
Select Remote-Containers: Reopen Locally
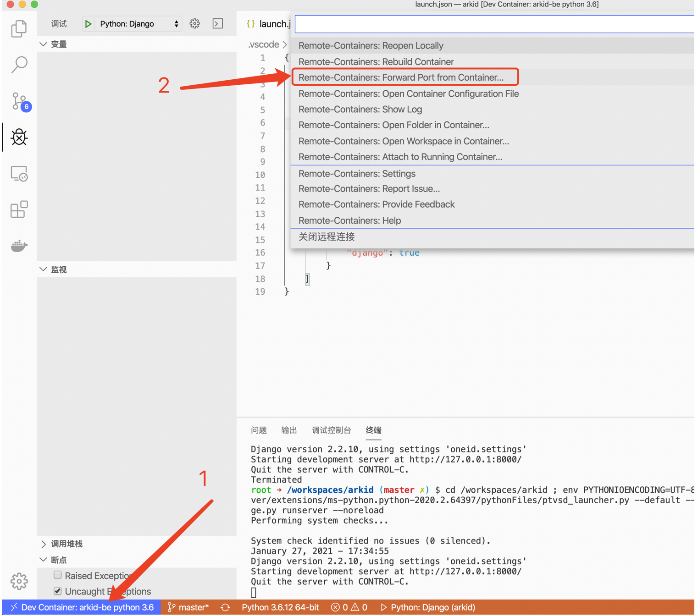click(x=492, y=46)
